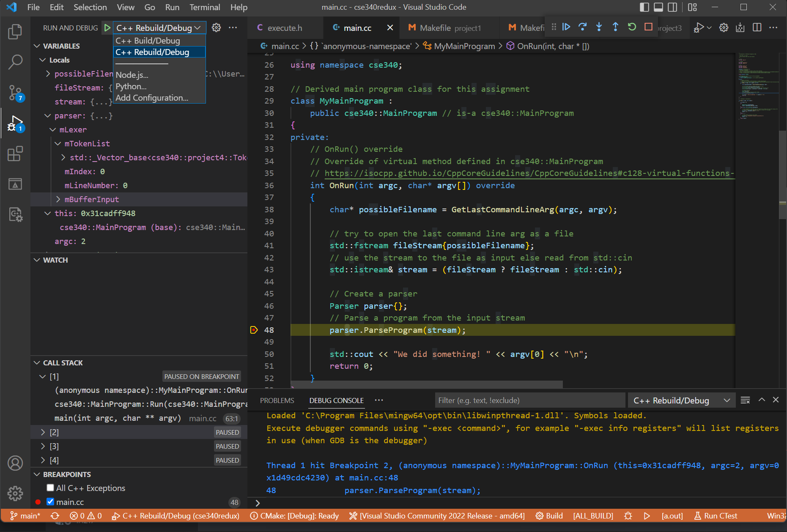Toggle the primary side bar layout button

pyautogui.click(x=644, y=7)
